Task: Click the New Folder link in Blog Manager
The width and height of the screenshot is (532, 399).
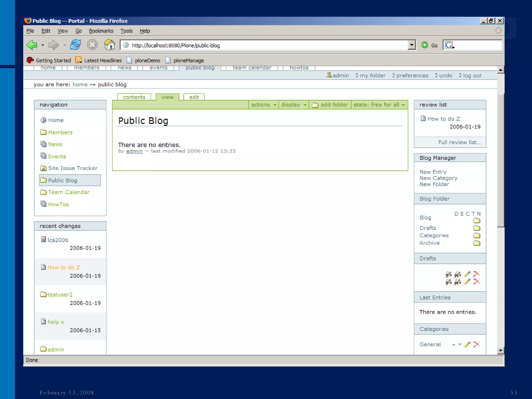Action: click(x=434, y=184)
